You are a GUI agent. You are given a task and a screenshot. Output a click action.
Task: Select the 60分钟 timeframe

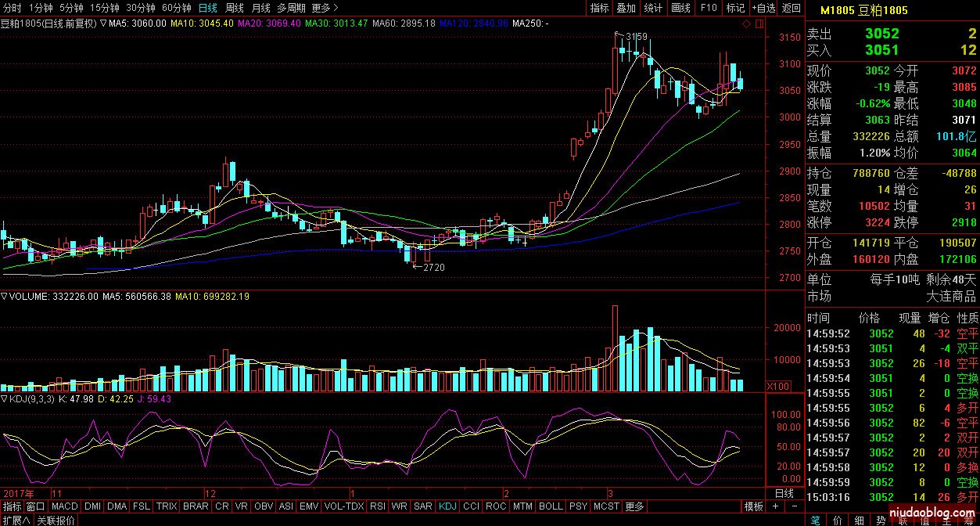(x=177, y=8)
